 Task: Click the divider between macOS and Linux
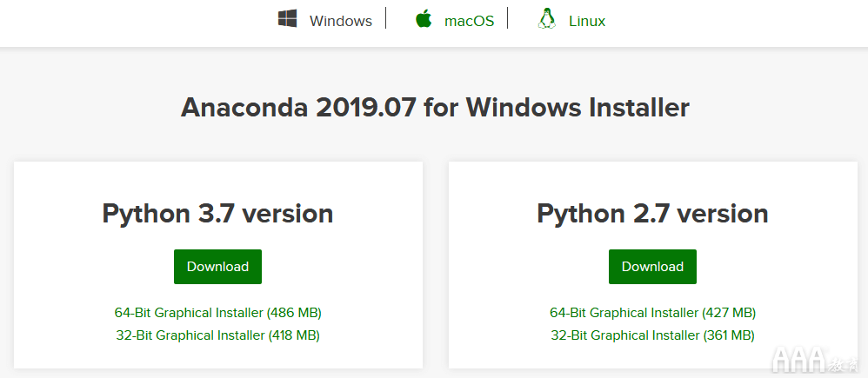click(x=508, y=17)
